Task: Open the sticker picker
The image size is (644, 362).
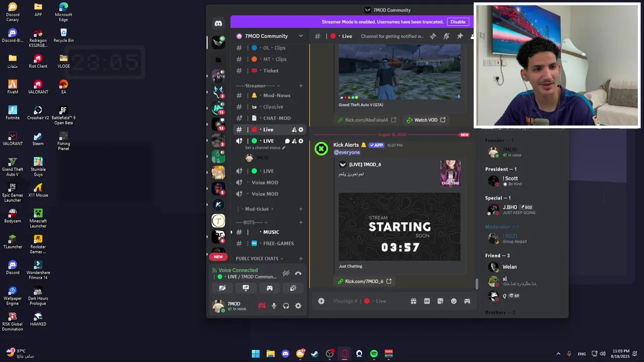Action: [x=440, y=301]
